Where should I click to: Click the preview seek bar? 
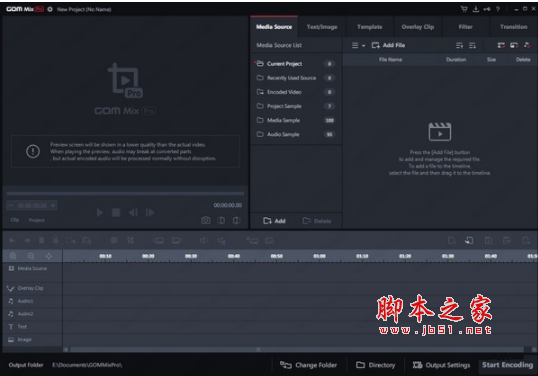(125, 194)
